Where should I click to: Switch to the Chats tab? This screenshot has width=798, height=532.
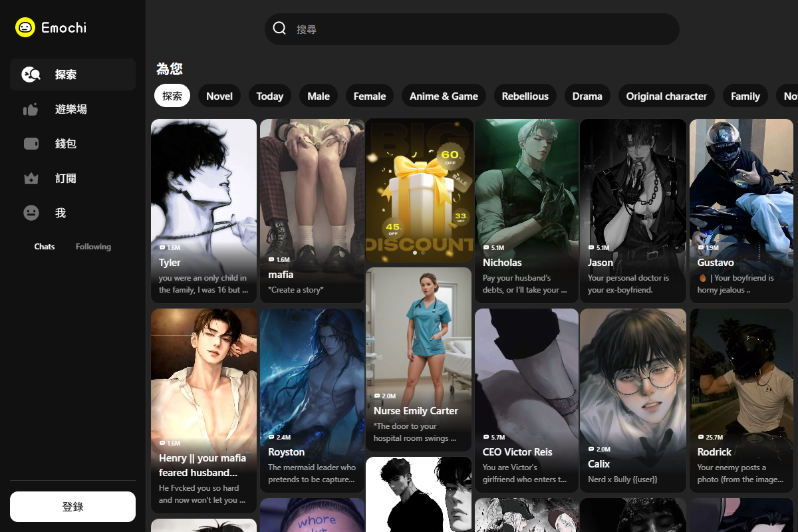(45, 247)
